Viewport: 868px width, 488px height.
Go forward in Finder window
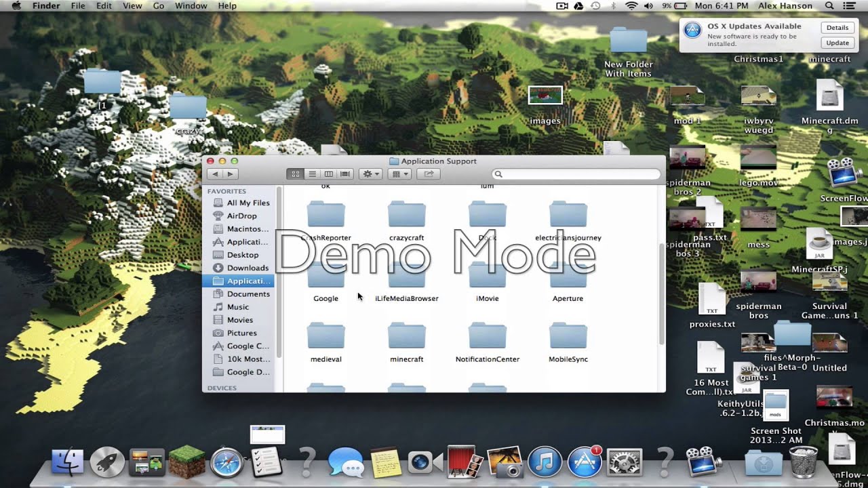pos(231,174)
